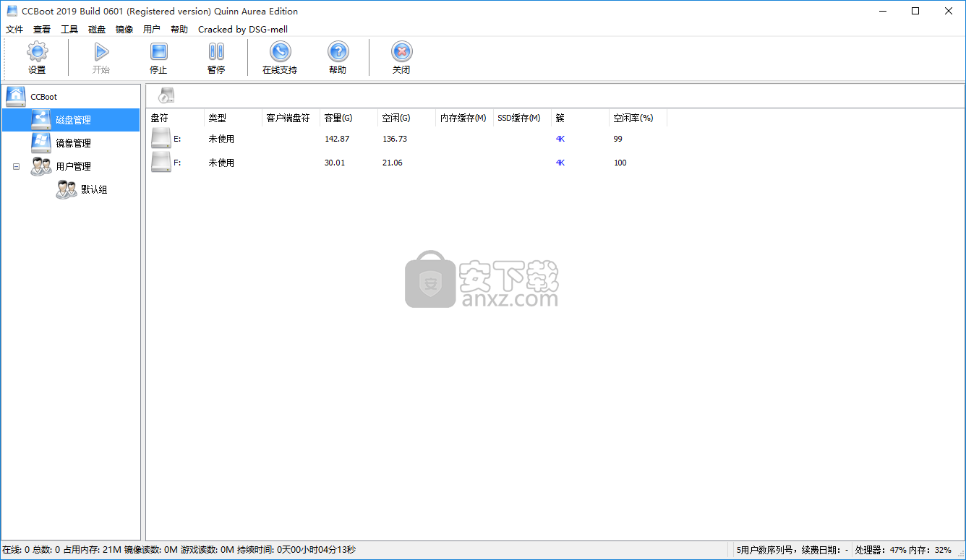The image size is (966, 560).
Task: Sort by 内存缓存(M) column header
Action: pyautogui.click(x=465, y=118)
